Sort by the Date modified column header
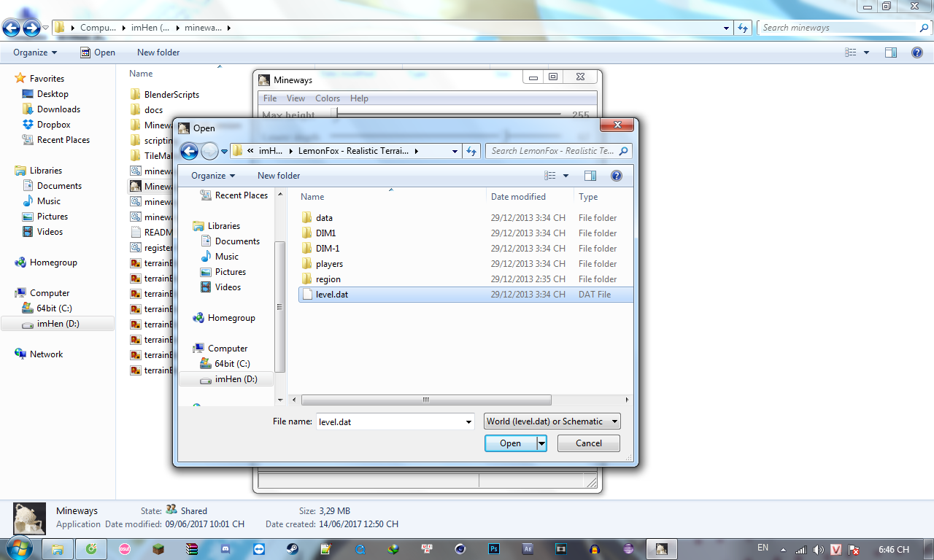 [x=530, y=197]
